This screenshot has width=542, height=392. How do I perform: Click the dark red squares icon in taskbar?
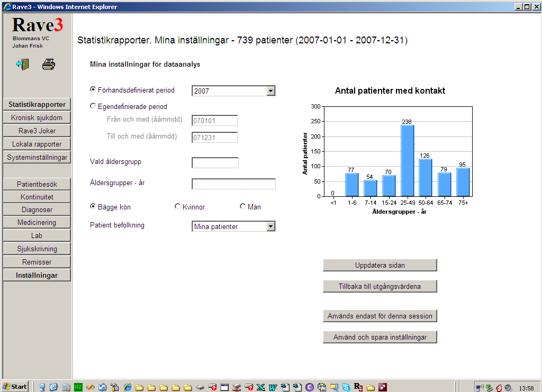click(383, 387)
